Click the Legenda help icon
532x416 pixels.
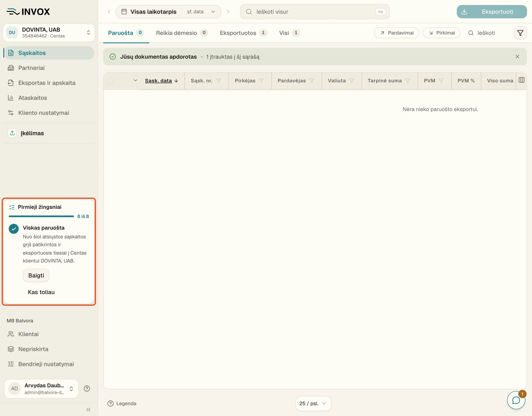[x=110, y=404]
